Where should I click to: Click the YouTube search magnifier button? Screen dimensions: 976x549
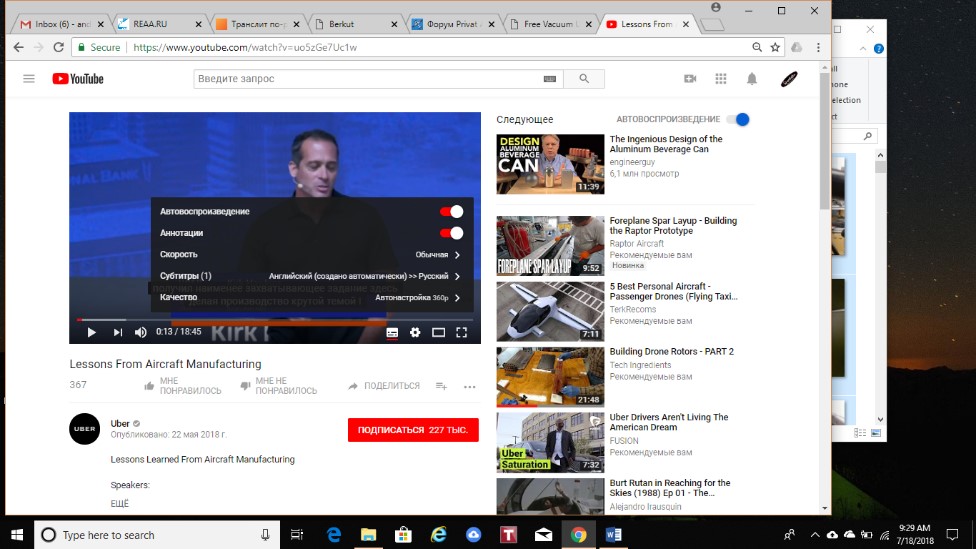584,79
